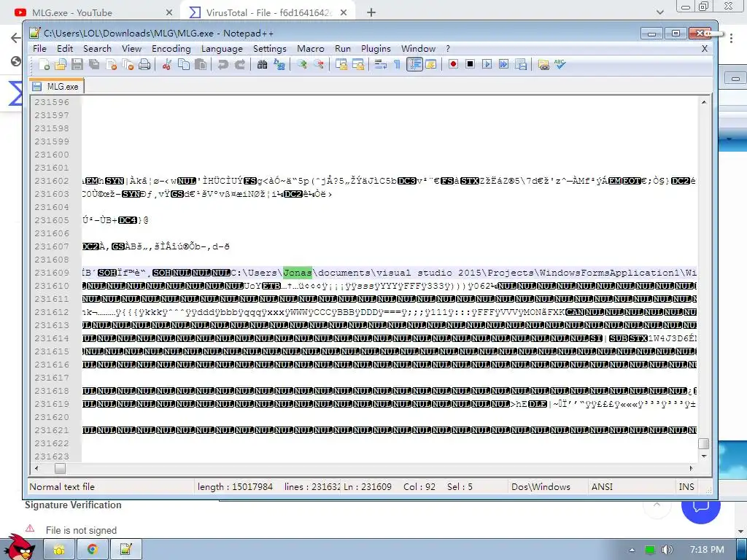747x560 pixels.
Task: Open Chrome from the taskbar
Action: pyautogui.click(x=93, y=550)
